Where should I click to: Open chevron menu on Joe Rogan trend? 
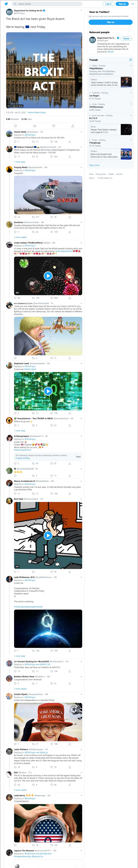click(x=131, y=92)
